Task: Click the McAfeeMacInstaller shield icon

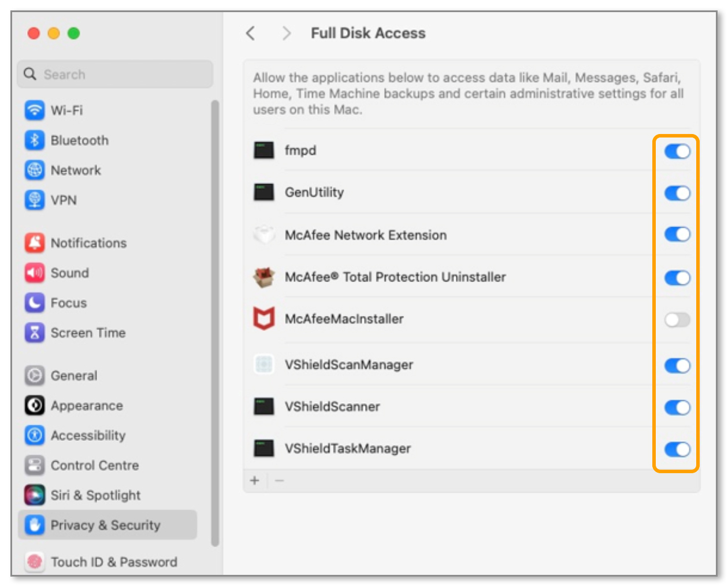Action: pyautogui.click(x=264, y=319)
